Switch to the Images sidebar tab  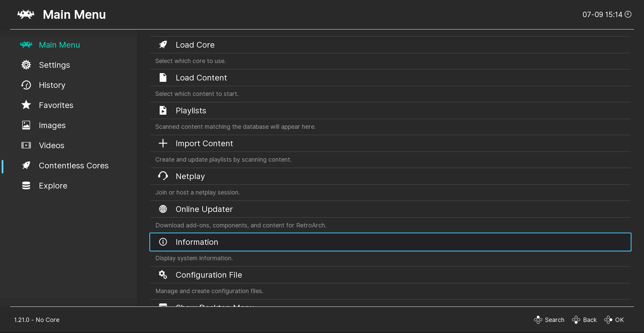point(52,125)
